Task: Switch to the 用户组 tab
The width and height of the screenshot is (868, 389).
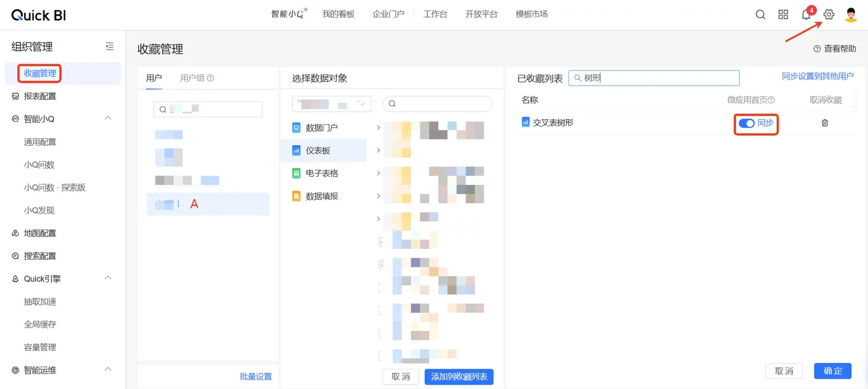Action: coord(192,78)
